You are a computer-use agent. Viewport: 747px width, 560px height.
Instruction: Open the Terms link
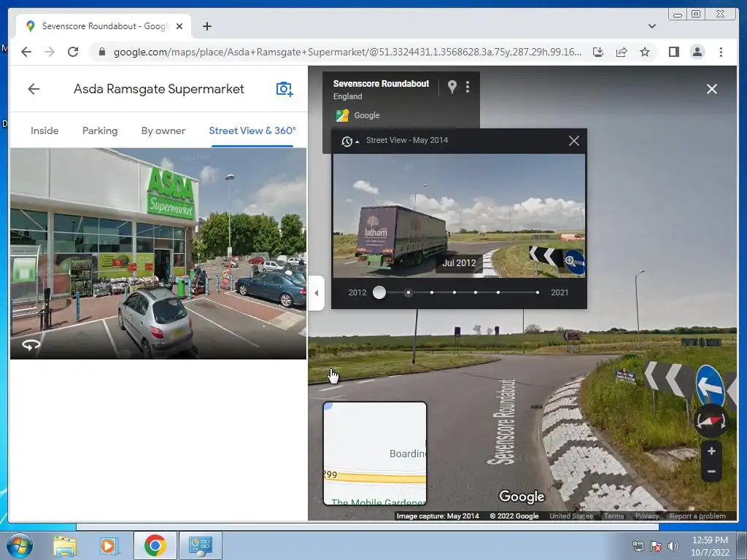pos(614,516)
